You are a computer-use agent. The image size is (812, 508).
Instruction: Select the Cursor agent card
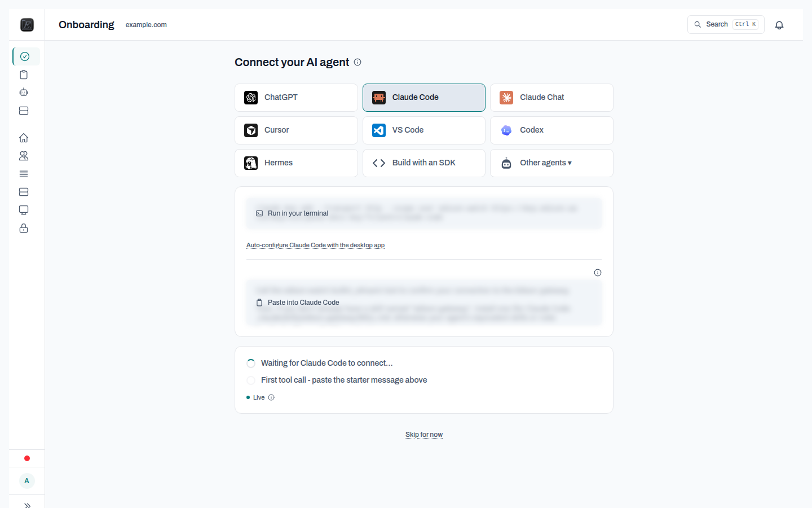(x=296, y=130)
